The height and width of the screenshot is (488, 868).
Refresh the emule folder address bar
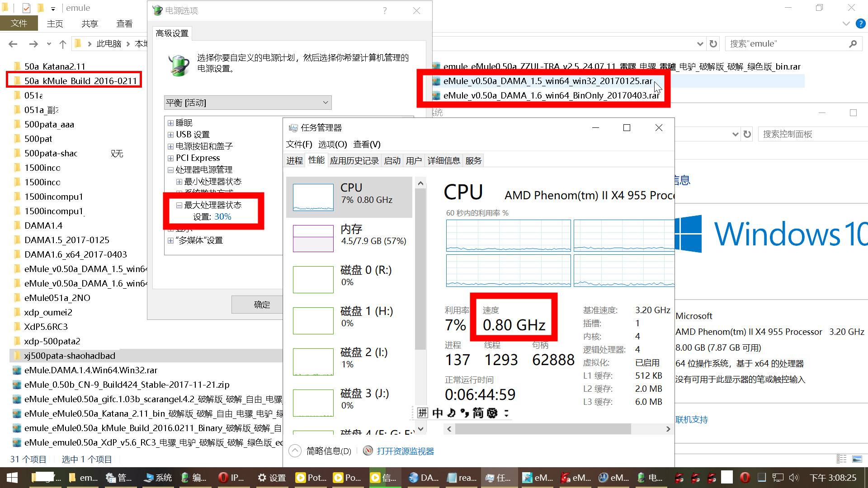(713, 44)
